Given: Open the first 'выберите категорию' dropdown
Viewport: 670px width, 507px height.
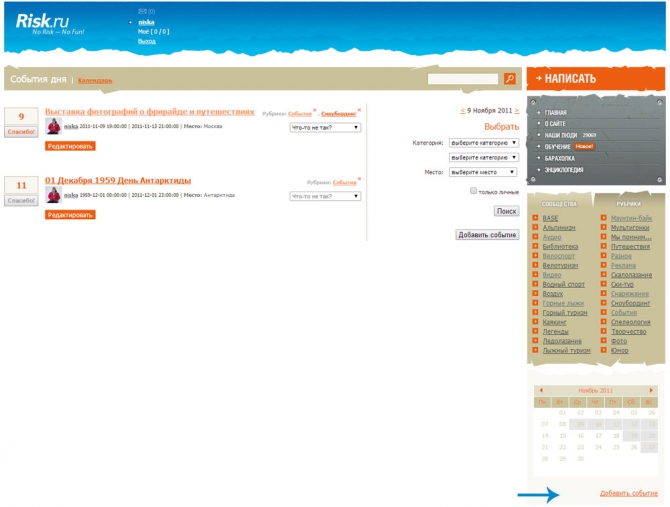Looking at the screenshot, I should tap(484, 143).
